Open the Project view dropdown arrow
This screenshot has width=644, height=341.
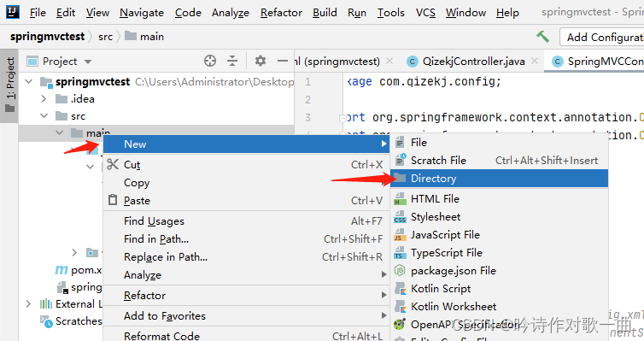(x=88, y=62)
